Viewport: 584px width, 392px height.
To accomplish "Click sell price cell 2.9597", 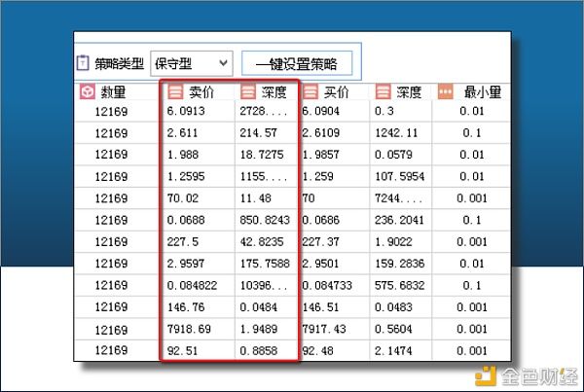I will coord(186,264).
